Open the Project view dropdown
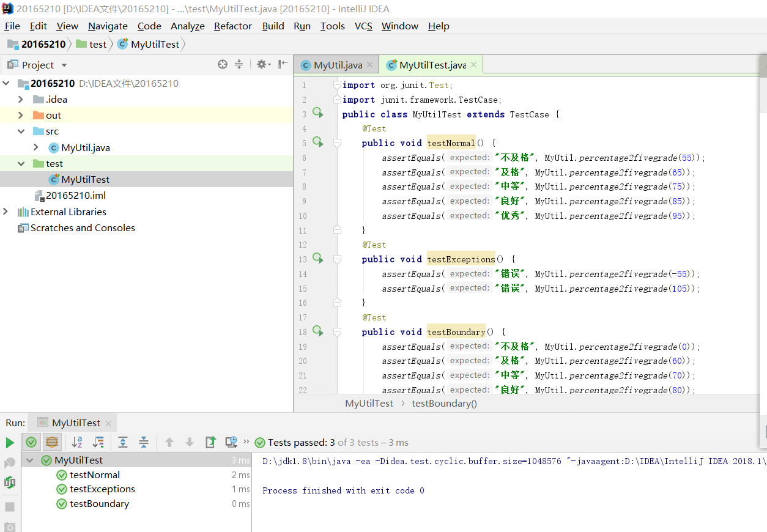Image resolution: width=767 pixels, height=532 pixels. (64, 65)
